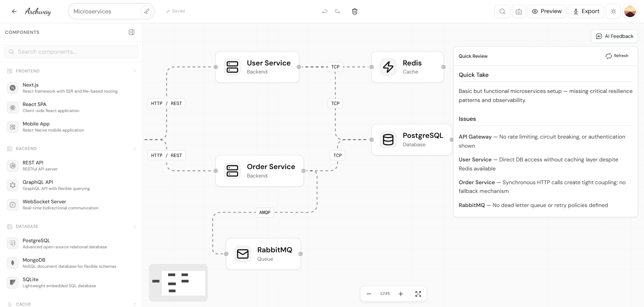This screenshot has width=644, height=307.
Task: Click the Search components input field
Action: click(71, 52)
